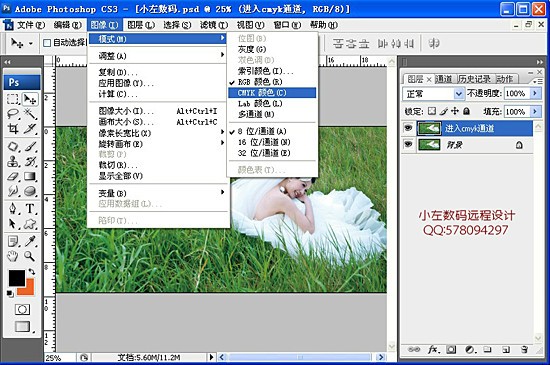
Task: Select the Rectangular Marquee tool
Action: pos(13,100)
